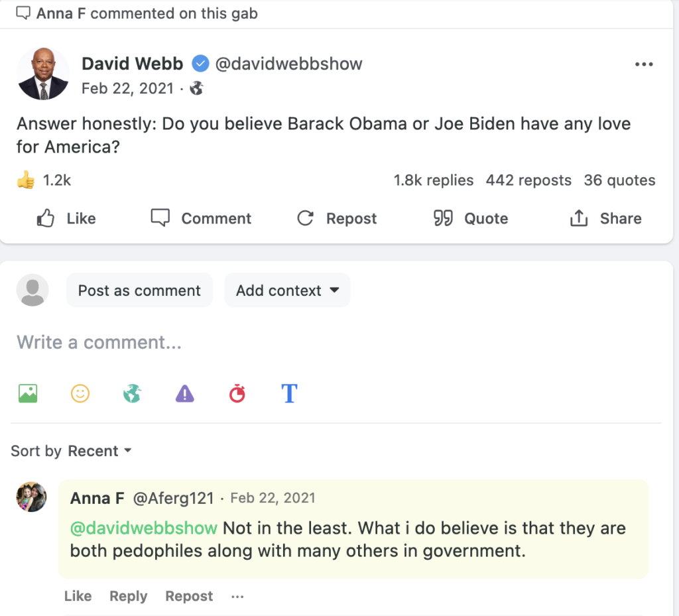Like Anna F's comment
The width and height of the screenshot is (679, 616).
pos(78,596)
